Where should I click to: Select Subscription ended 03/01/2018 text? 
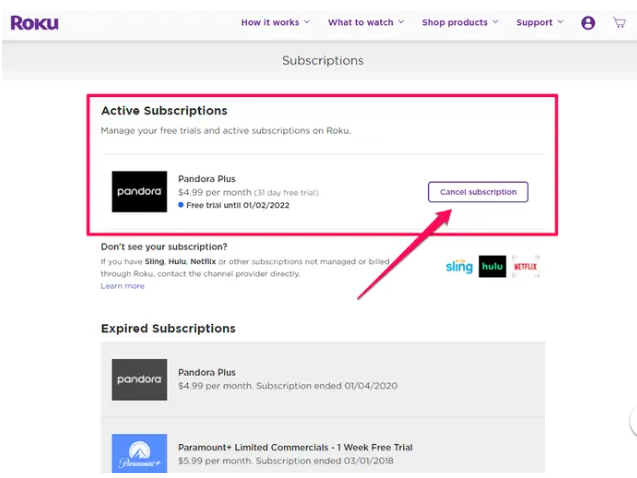[x=325, y=461]
